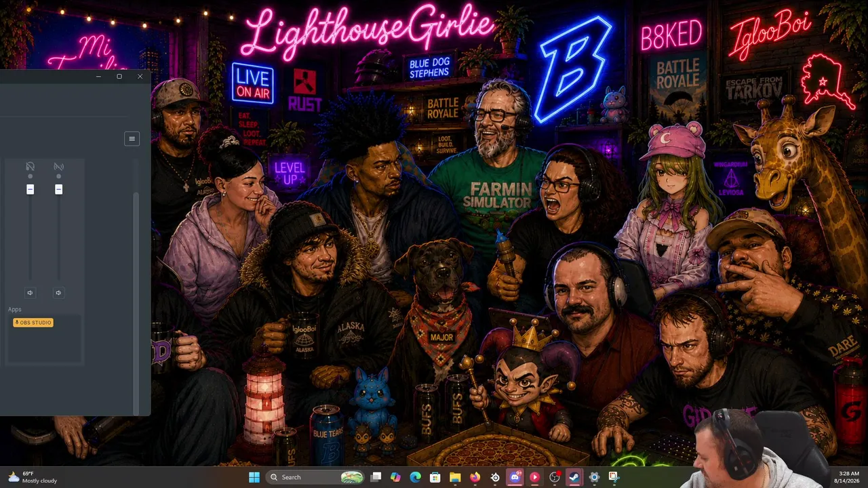
Task: Open the dark round icon with red badge
Action: [x=555, y=477]
